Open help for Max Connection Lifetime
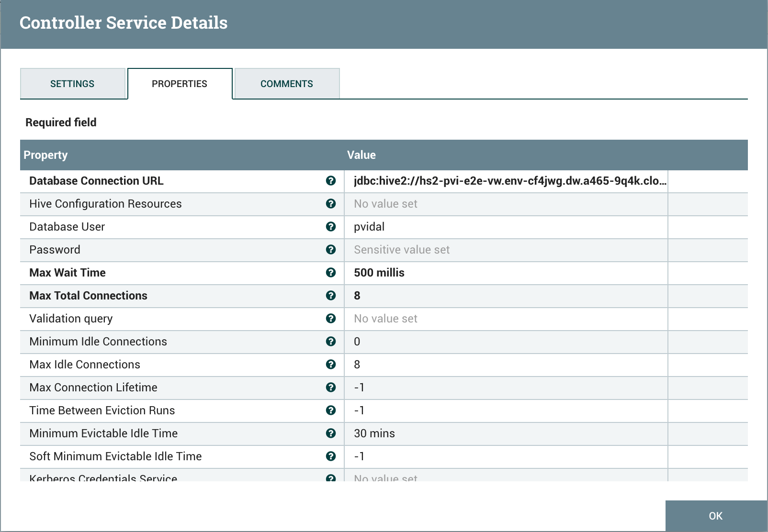The image size is (768, 532). (x=331, y=388)
